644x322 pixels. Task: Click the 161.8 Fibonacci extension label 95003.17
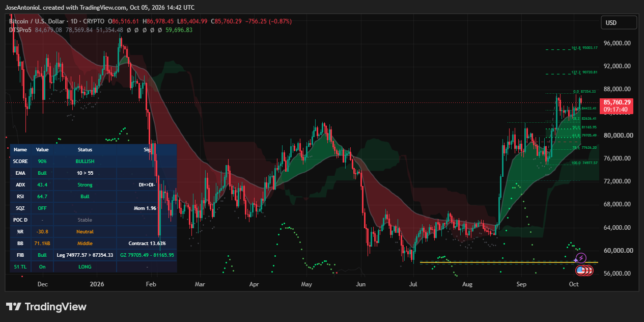click(x=584, y=48)
